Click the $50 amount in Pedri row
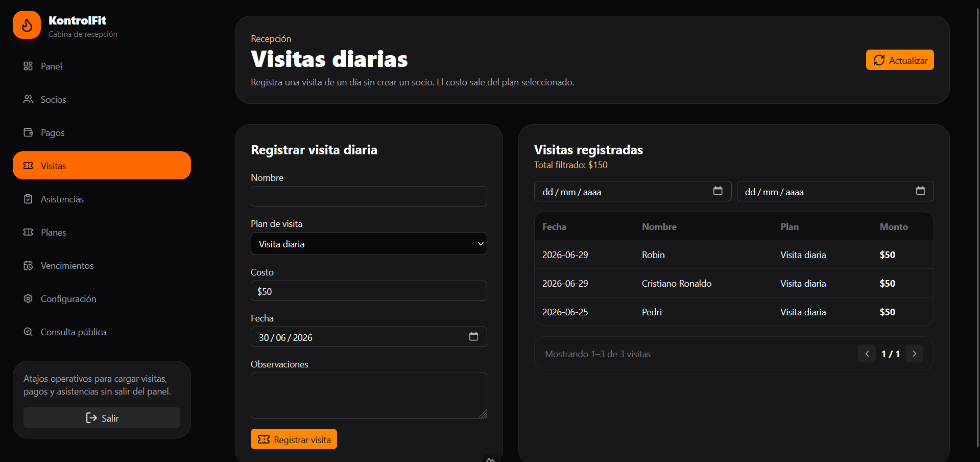 pyautogui.click(x=887, y=312)
